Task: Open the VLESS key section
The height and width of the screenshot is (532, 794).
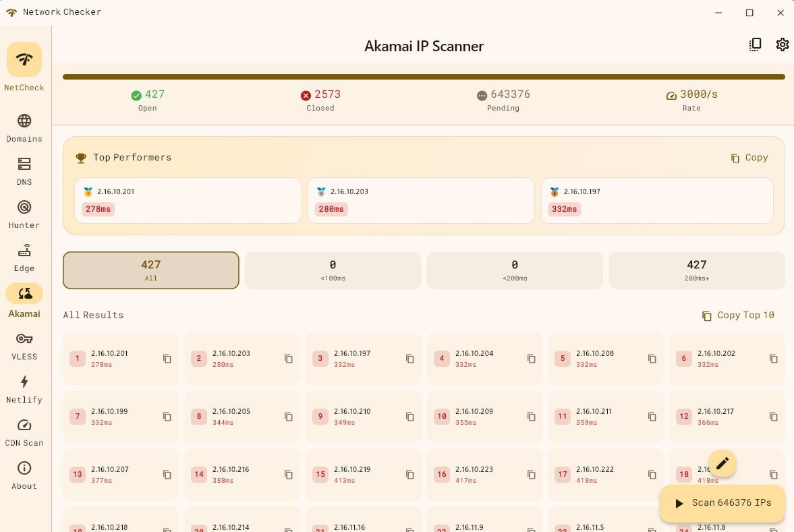Action: [x=24, y=346]
